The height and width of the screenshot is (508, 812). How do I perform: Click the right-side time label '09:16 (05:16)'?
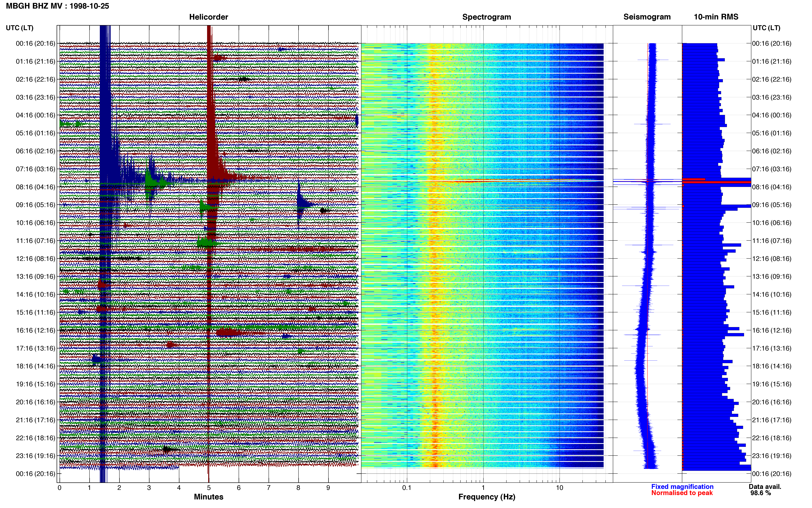click(772, 205)
